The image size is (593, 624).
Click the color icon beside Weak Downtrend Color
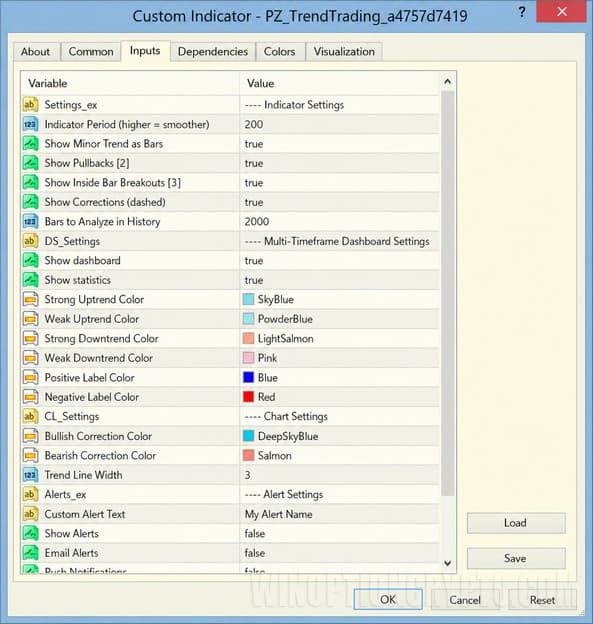(30, 358)
